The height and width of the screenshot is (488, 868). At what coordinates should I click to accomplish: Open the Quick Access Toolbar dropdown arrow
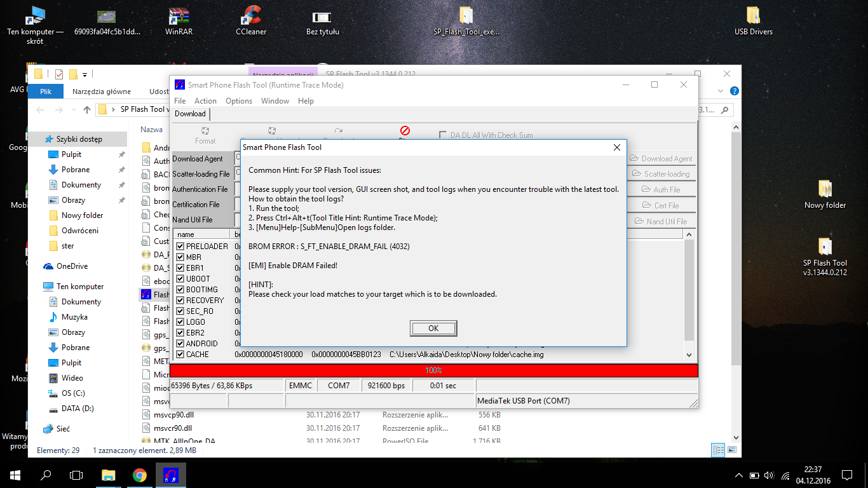click(x=85, y=74)
